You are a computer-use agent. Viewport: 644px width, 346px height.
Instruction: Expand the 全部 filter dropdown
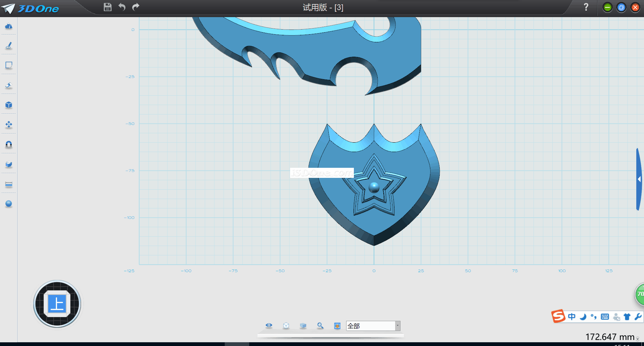click(x=397, y=326)
